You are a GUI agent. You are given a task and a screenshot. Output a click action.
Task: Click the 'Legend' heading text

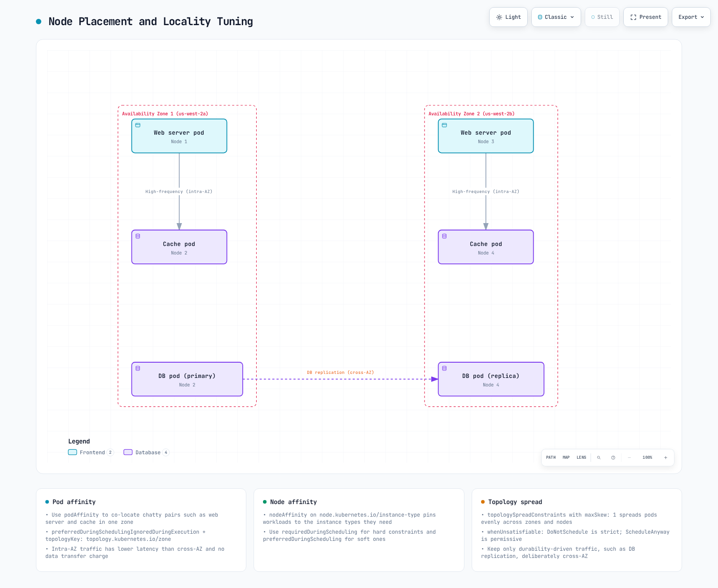pyautogui.click(x=79, y=441)
